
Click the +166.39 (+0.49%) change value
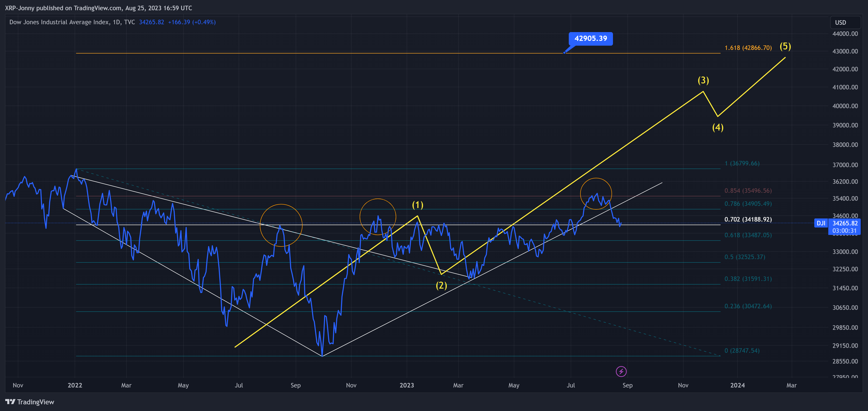click(192, 22)
